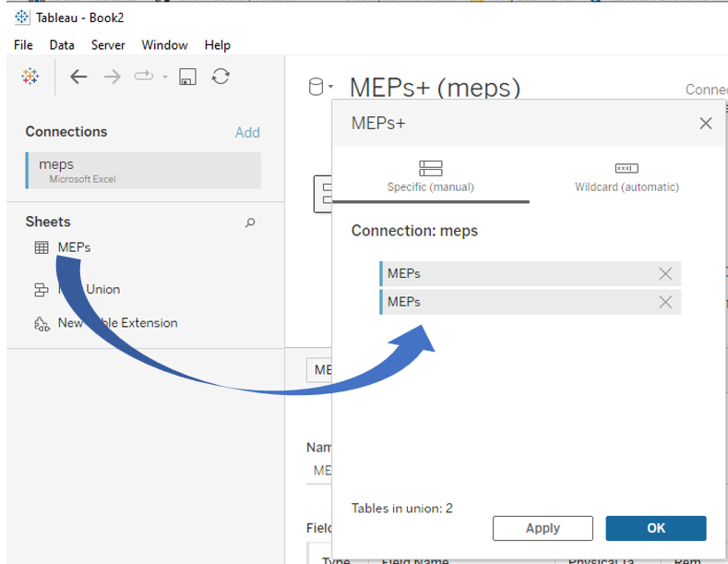The width and height of the screenshot is (728, 564).
Task: Click the New Union icon
Action: point(42,290)
